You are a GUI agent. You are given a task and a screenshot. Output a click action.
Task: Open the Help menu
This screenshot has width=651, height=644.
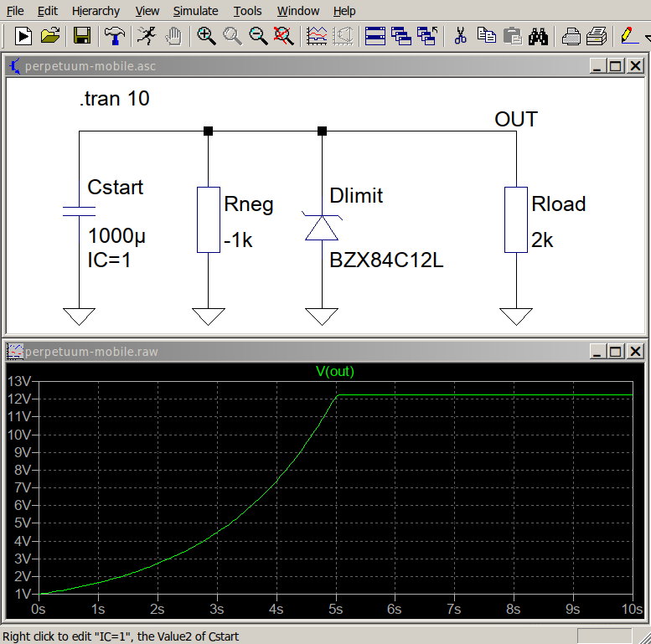pyautogui.click(x=344, y=11)
